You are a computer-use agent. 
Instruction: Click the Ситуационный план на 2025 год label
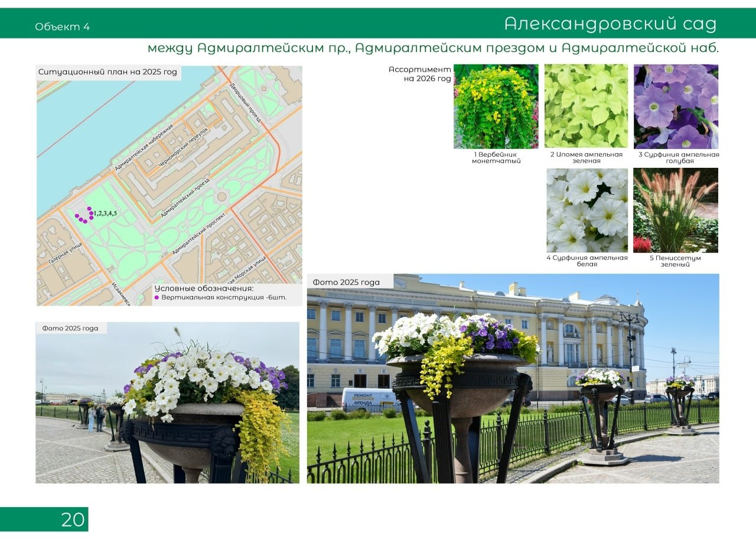(107, 73)
